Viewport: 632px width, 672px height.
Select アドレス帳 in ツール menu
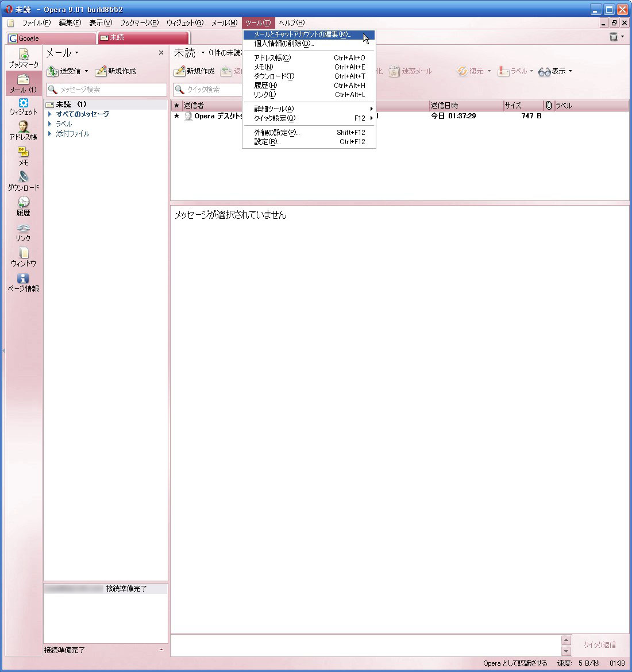click(309, 58)
